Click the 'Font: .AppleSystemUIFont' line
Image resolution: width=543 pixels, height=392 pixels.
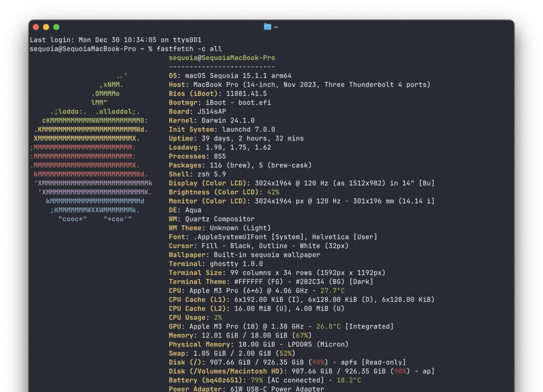273,237
